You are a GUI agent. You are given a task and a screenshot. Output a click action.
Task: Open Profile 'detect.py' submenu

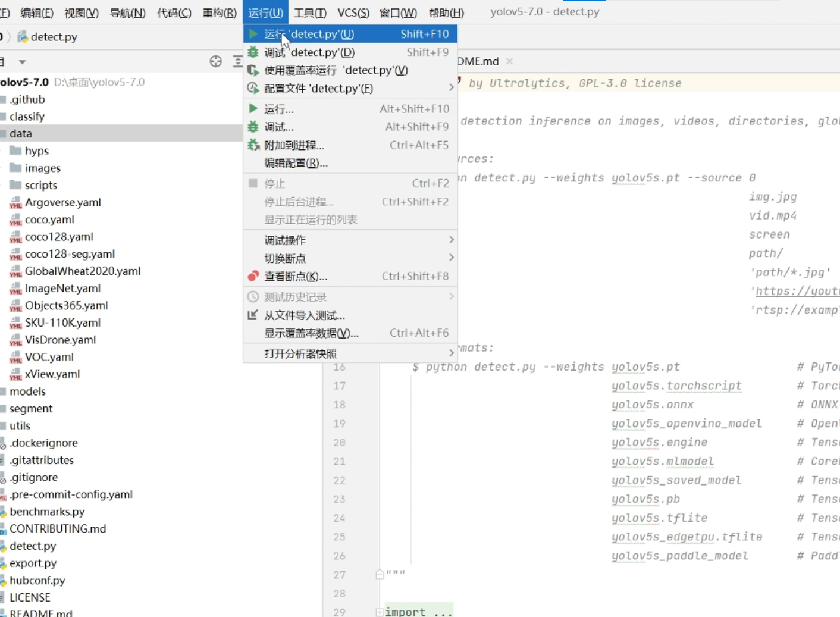[350, 89]
